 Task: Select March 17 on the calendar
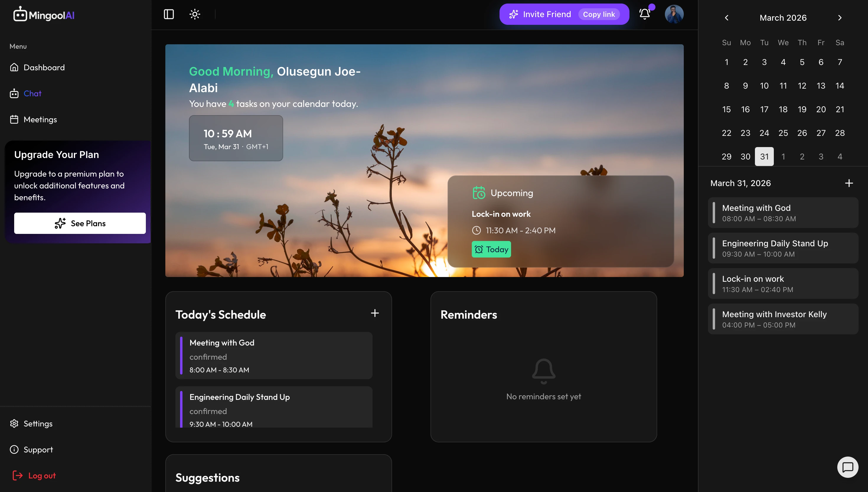764,110
